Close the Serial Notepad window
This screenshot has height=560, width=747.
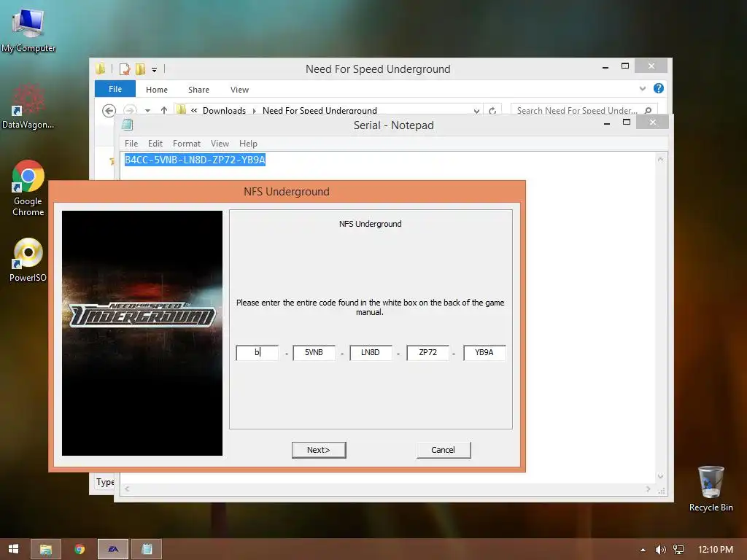coord(653,122)
